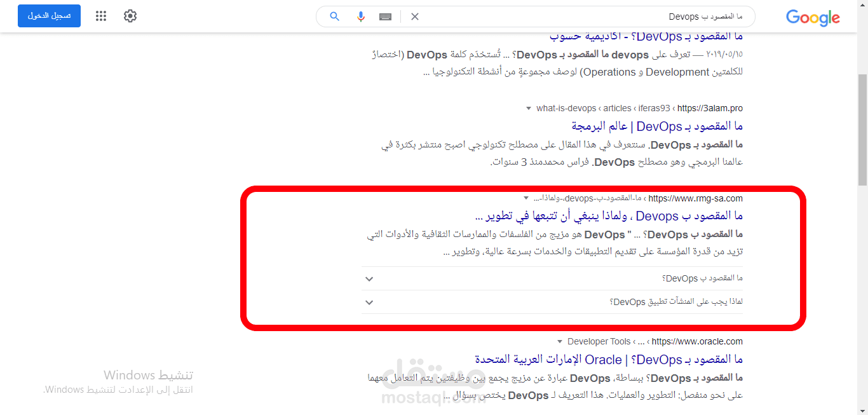The image size is (868, 415).
Task: Open rmg-sa.com Devops result title
Action: [609, 216]
